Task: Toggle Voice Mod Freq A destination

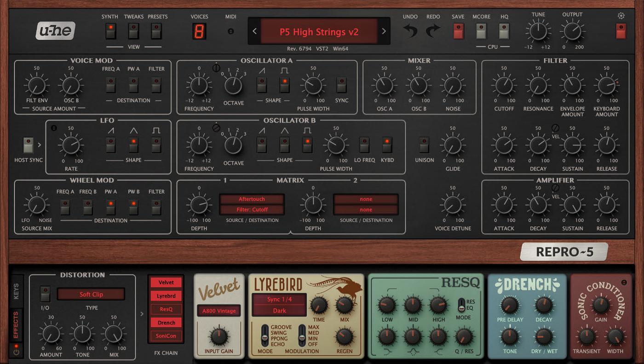Action: 110,85
